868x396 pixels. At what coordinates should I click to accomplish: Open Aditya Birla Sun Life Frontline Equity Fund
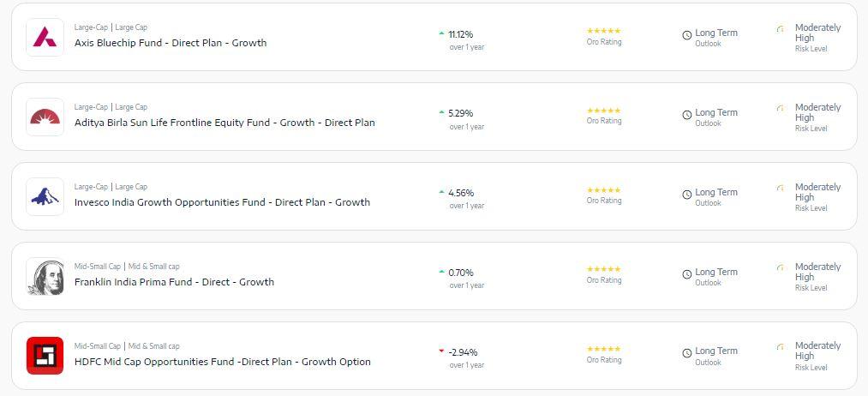[224, 123]
